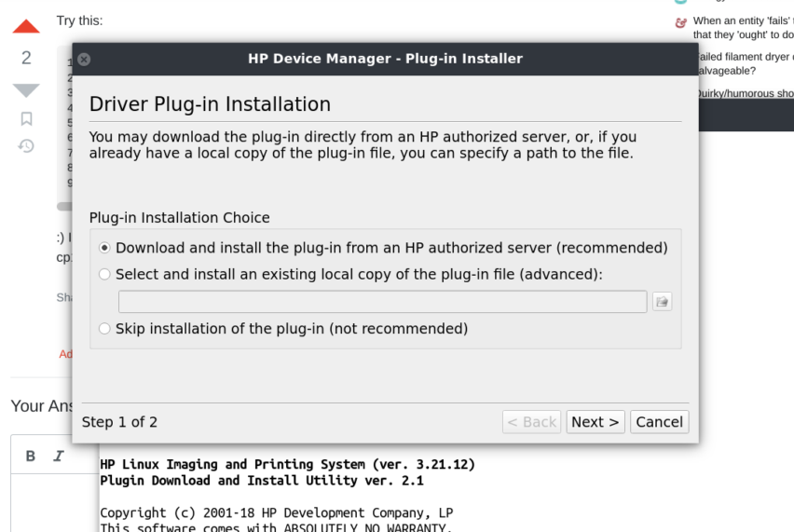794x532 pixels.
Task: Click terminal line 'HP Linux Imaging and Printing System'
Action: tap(288, 464)
